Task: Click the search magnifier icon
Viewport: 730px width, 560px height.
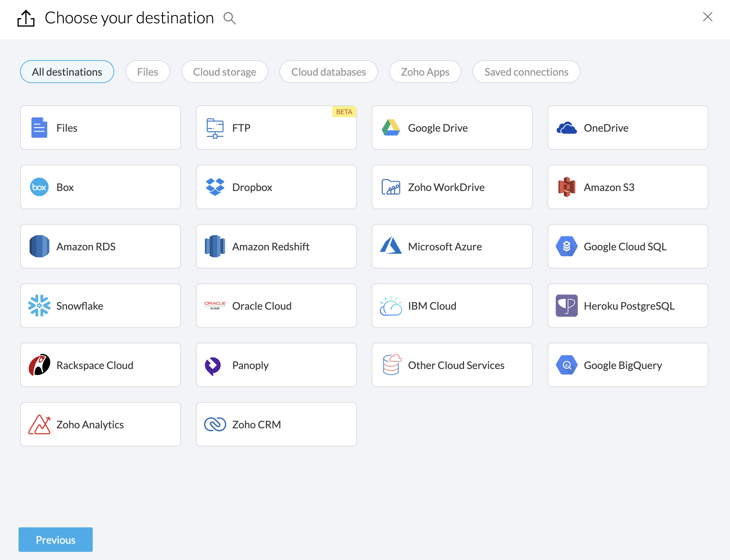Action: click(x=230, y=18)
